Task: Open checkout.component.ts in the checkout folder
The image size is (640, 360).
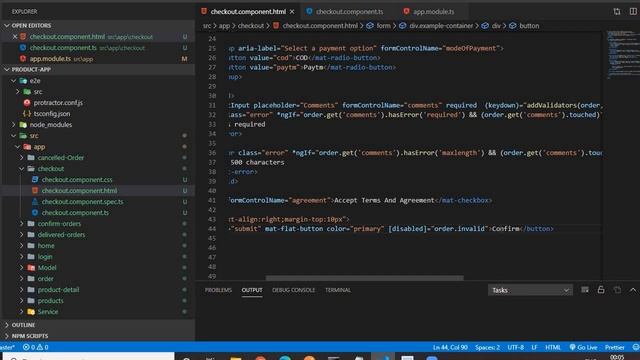Action: tap(75, 213)
